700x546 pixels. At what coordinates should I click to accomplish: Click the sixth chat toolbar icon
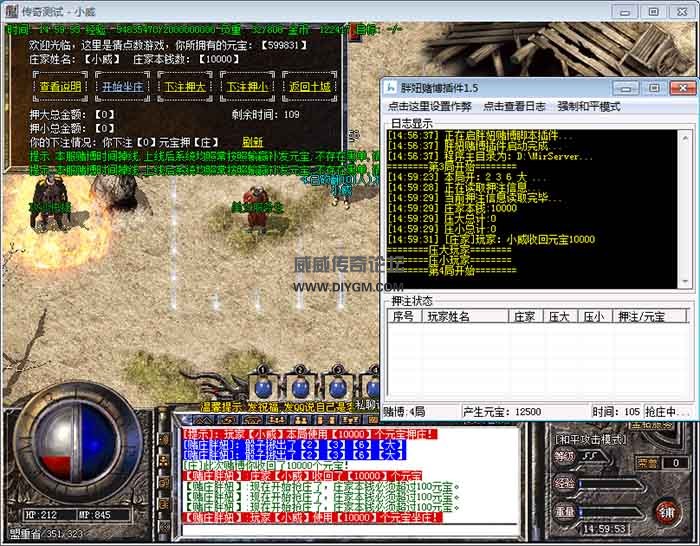325,420
